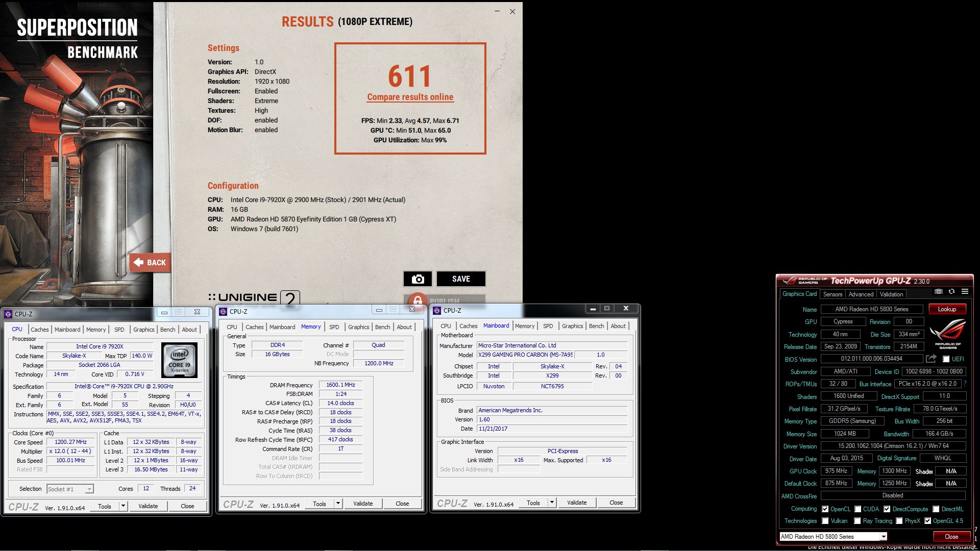The height and width of the screenshot is (551, 980).
Task: Click the CPU-Z app icon of CPU window
Action: 8,314
